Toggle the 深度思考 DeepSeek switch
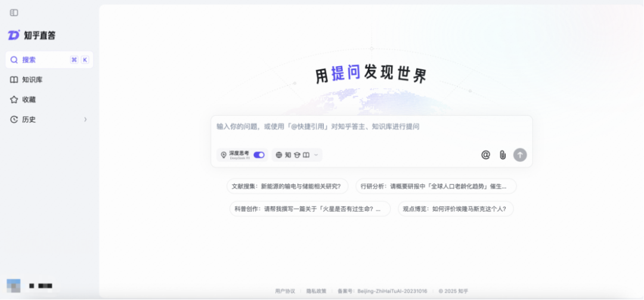This screenshot has height=300, width=644. point(259,155)
